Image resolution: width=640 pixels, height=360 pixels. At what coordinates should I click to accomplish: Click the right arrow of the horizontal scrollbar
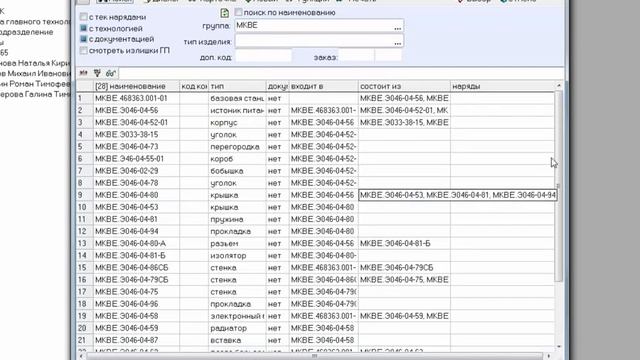(x=549, y=356)
